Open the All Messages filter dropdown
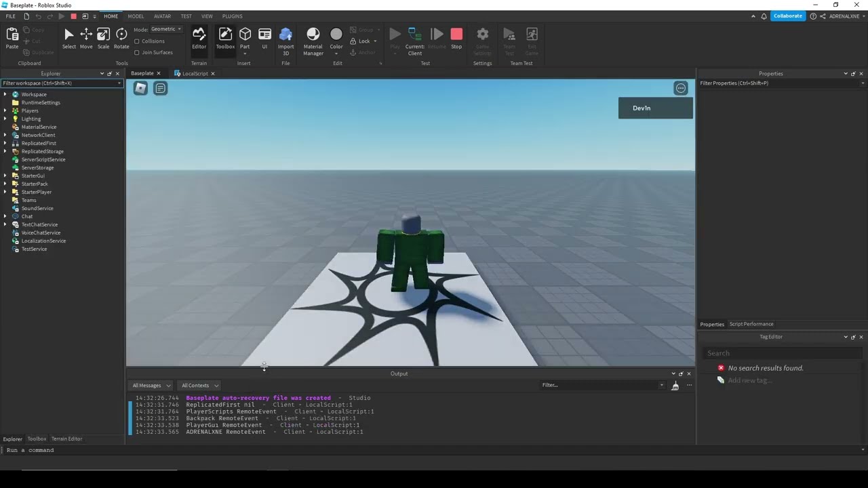This screenshot has width=868, height=488. 151,386
